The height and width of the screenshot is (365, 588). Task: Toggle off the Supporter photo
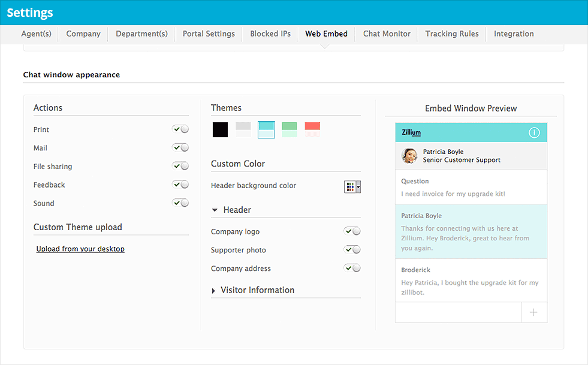coord(352,249)
